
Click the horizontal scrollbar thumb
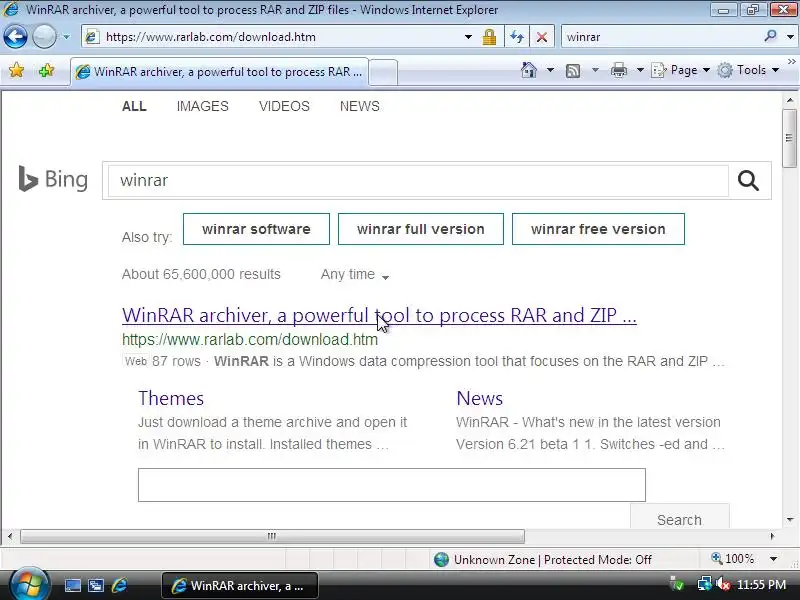click(x=272, y=536)
